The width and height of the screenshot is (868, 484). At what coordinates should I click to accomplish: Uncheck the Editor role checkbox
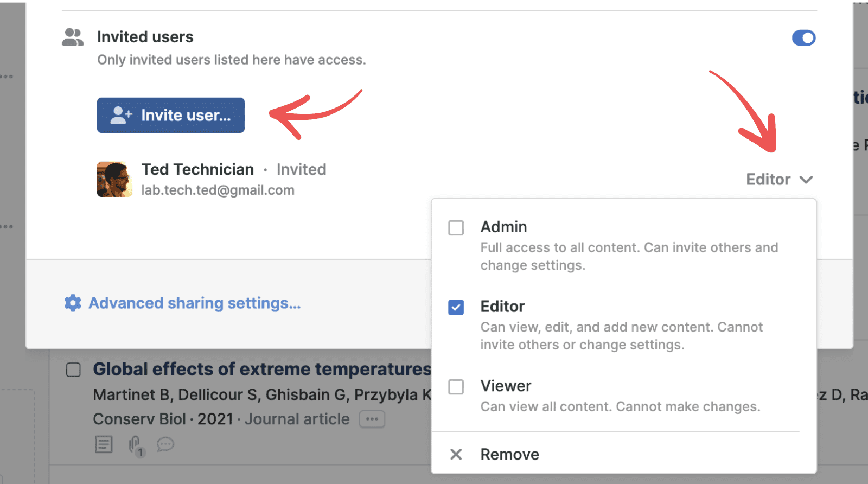coord(456,307)
